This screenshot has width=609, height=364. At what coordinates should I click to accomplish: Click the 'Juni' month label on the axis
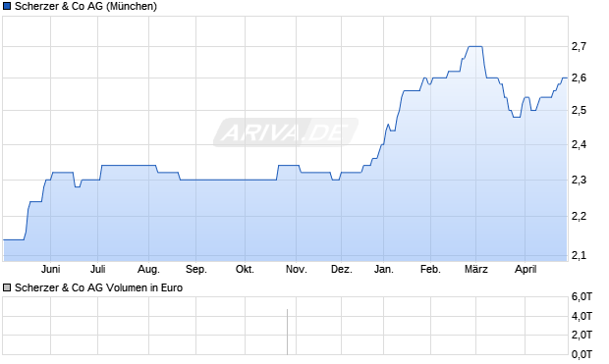[x=50, y=269]
